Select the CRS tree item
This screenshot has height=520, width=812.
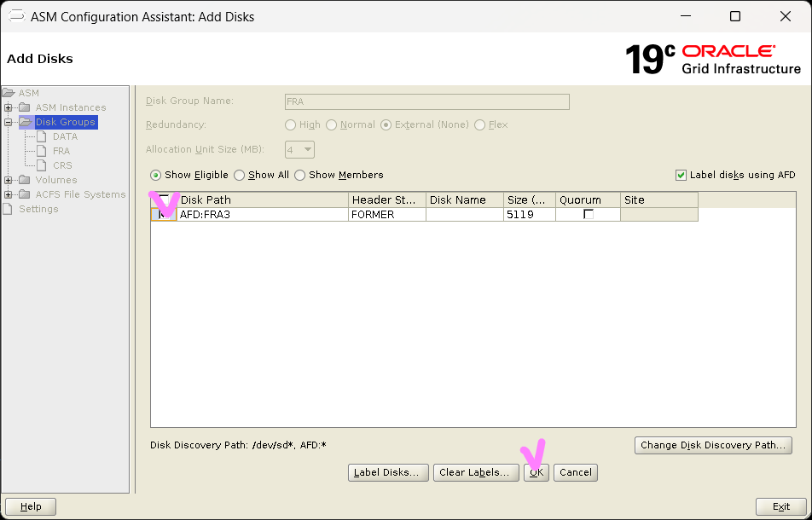pos(62,165)
